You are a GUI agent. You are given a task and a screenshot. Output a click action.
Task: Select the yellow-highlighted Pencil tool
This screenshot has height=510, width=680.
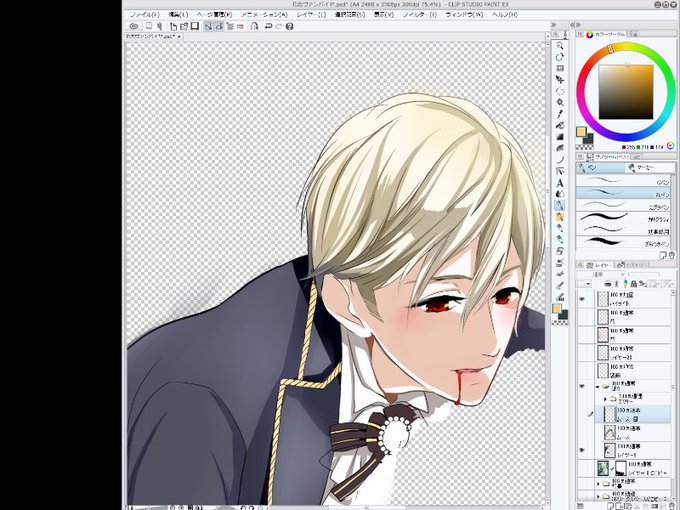(560, 216)
